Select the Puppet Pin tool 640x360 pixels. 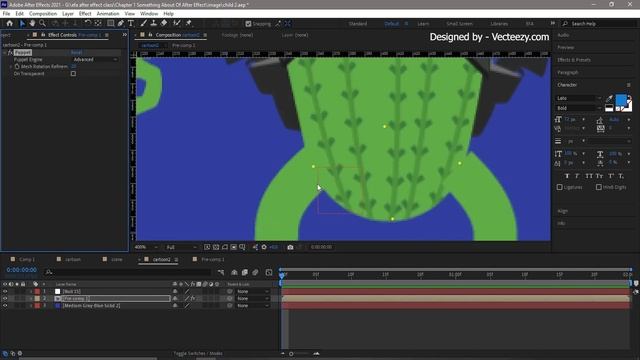188,23
